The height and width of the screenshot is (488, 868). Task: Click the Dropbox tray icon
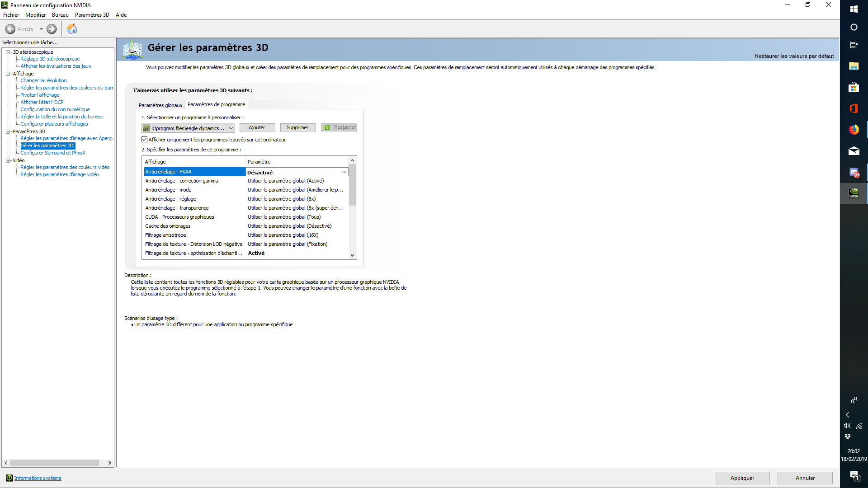point(848,436)
